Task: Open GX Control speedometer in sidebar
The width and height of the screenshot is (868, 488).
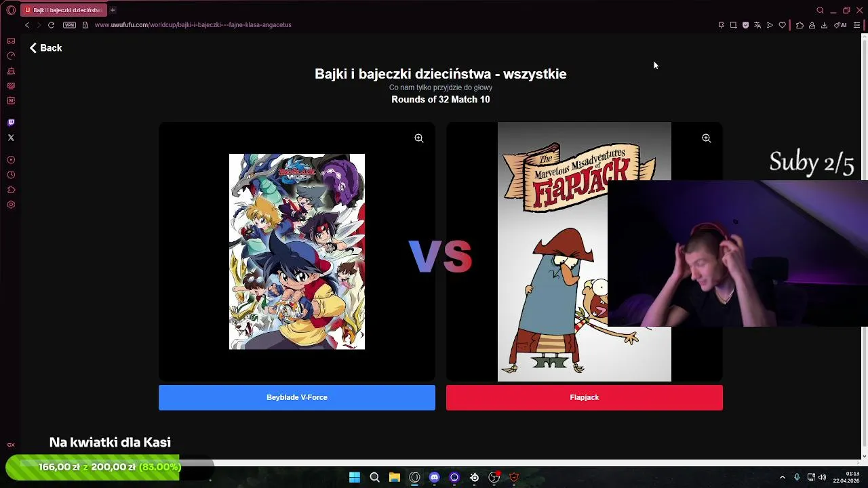Action: click(11, 56)
